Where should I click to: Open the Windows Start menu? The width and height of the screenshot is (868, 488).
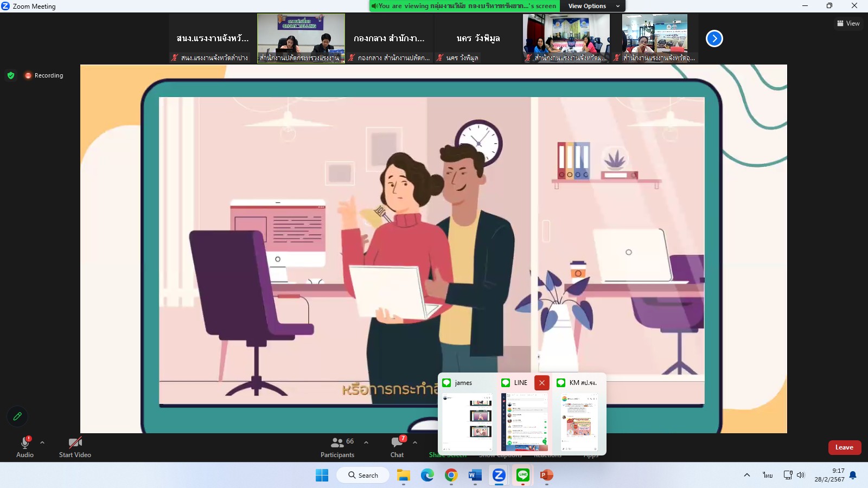click(322, 475)
